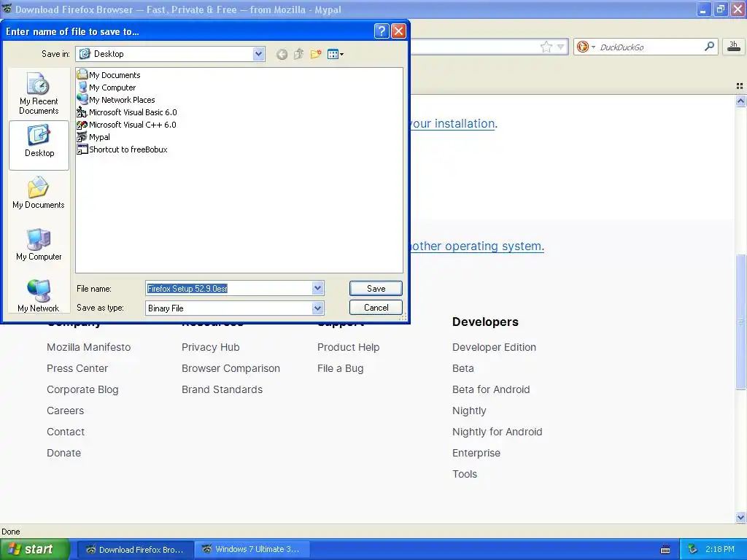Click the Back arrow icon in save dialog
The width and height of the screenshot is (747, 560).
tap(282, 54)
